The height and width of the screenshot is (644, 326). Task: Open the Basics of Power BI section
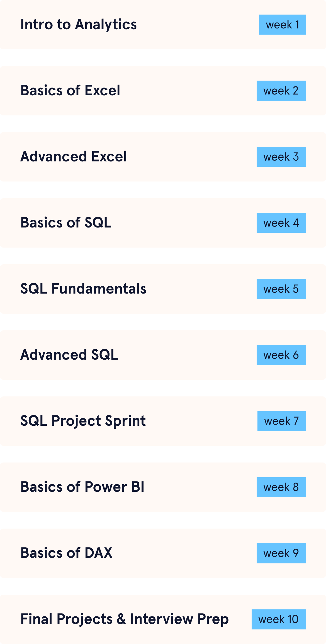[82, 487]
